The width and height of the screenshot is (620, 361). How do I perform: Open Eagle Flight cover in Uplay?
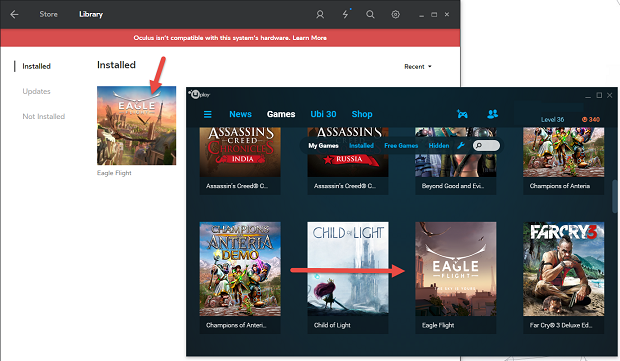point(456,269)
